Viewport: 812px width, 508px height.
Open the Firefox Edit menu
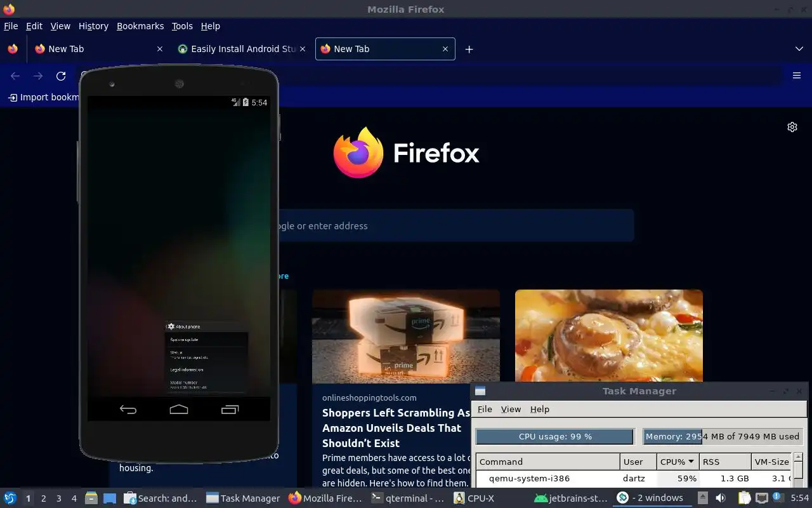(x=34, y=26)
